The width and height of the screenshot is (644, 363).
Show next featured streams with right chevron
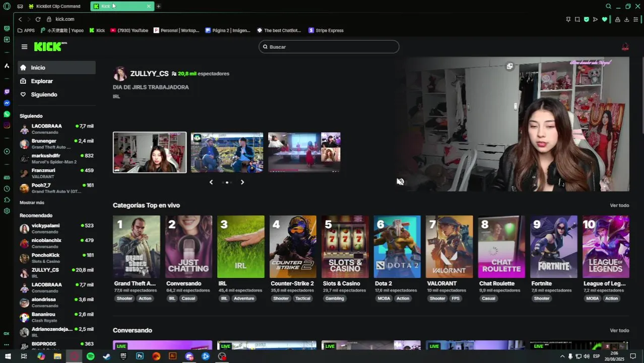242,182
